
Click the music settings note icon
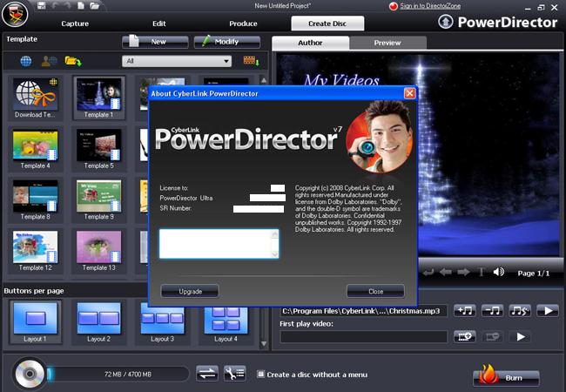[520, 311]
